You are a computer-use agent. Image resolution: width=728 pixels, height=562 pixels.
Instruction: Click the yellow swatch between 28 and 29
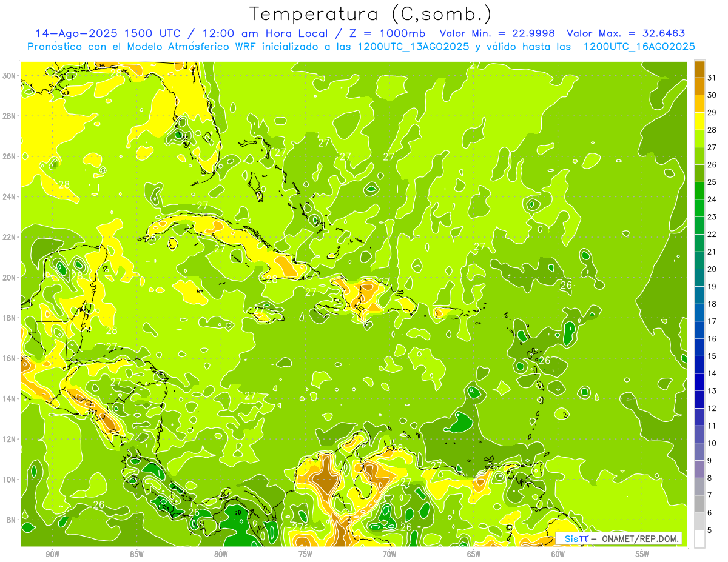699,121
